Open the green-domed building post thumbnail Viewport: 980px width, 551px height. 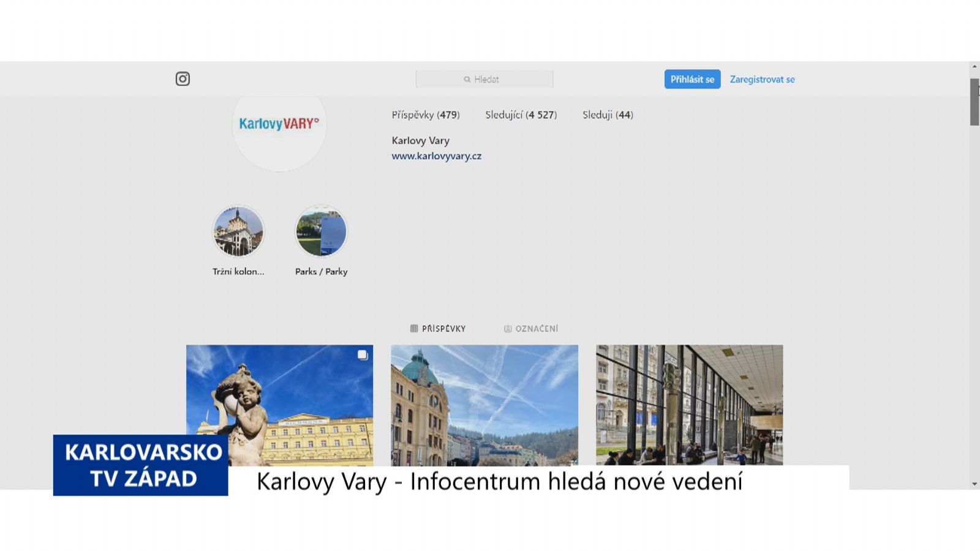(x=484, y=405)
